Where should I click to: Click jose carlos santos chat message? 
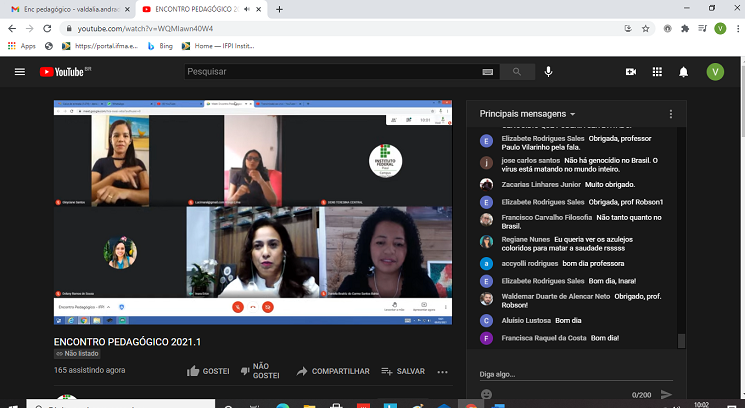coord(575,164)
